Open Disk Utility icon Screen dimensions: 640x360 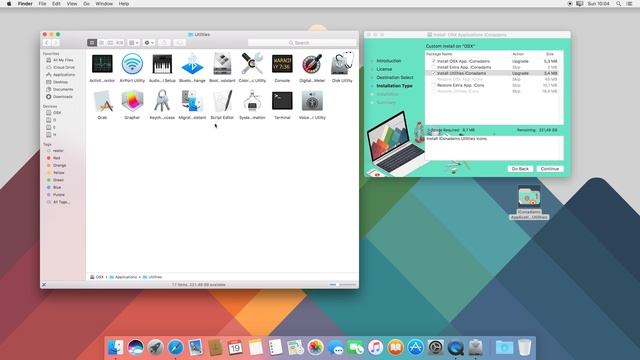point(342,64)
